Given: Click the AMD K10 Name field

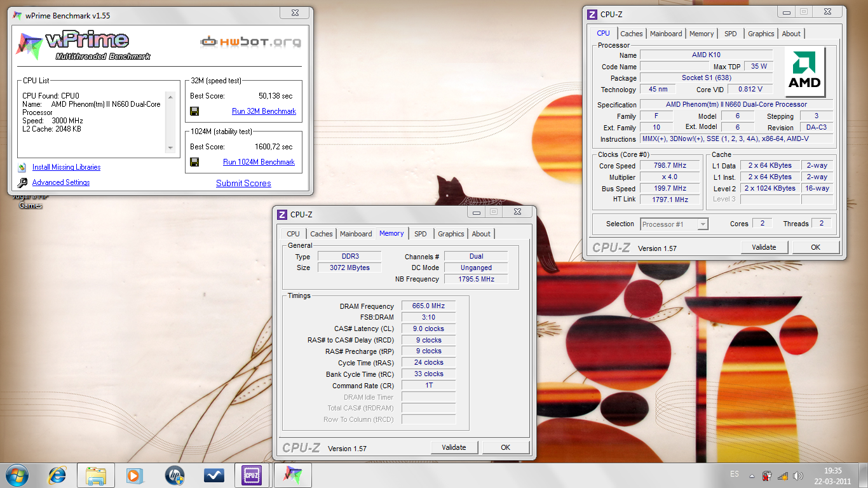Looking at the screenshot, I should click(x=706, y=55).
